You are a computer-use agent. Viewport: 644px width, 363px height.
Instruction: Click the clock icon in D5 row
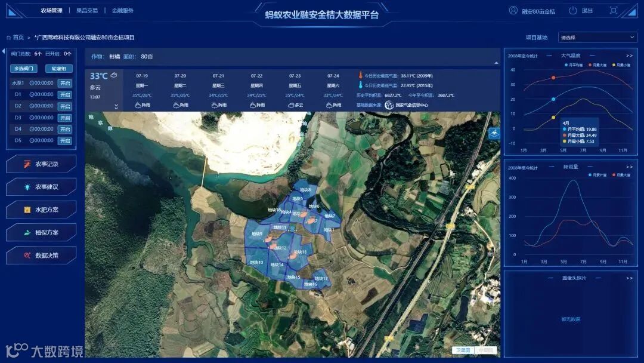click(32, 140)
